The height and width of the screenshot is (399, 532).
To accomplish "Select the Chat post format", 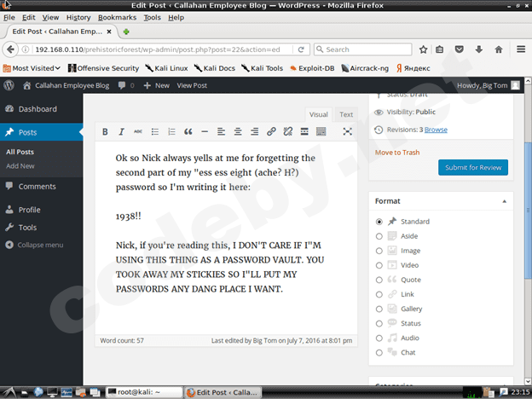I will (x=379, y=353).
